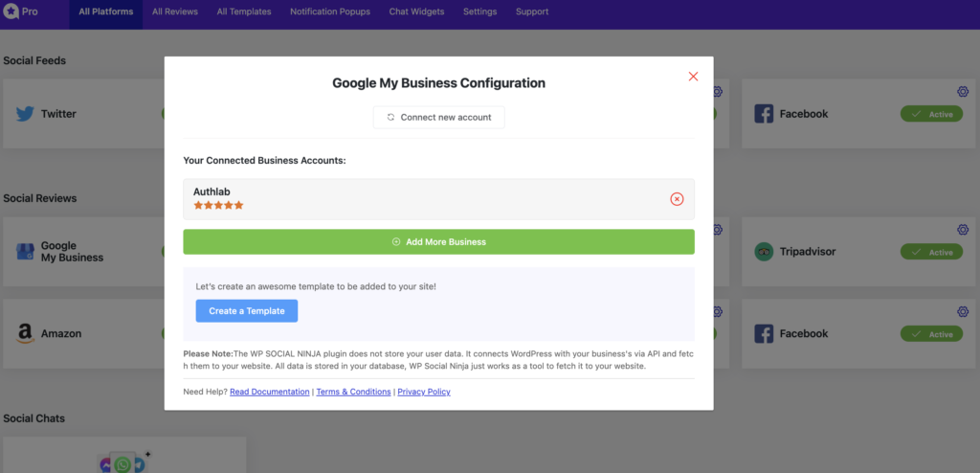This screenshot has height=473, width=980.
Task: Click the refresh icon in Connect new account
Action: tap(390, 117)
